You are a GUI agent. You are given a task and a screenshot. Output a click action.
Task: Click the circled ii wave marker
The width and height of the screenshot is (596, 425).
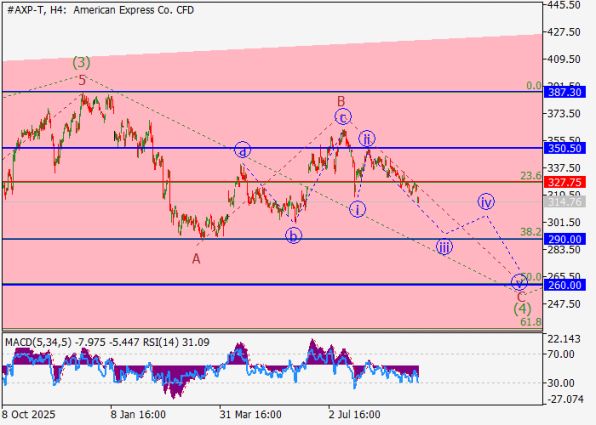[367, 139]
